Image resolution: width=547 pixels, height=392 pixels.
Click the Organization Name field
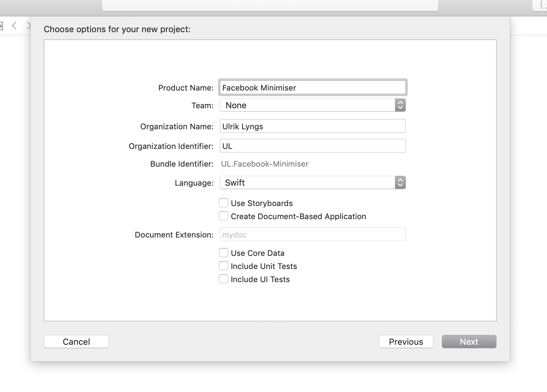pyautogui.click(x=313, y=126)
